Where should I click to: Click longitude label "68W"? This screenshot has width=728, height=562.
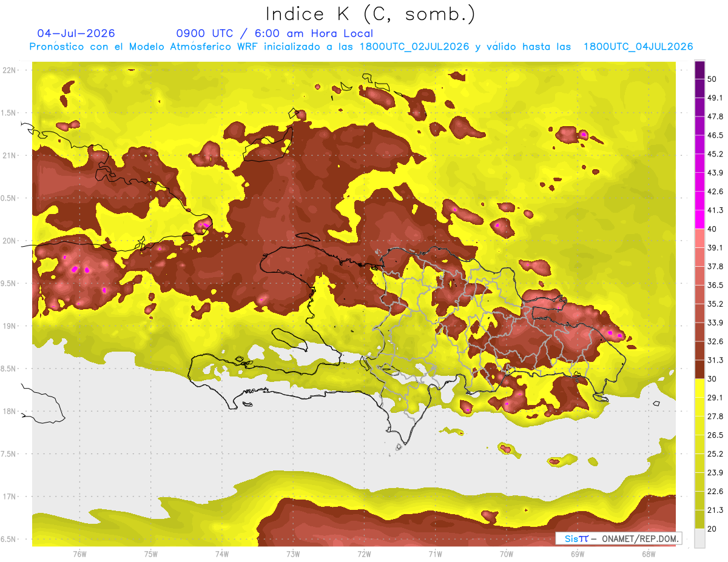[649, 554]
